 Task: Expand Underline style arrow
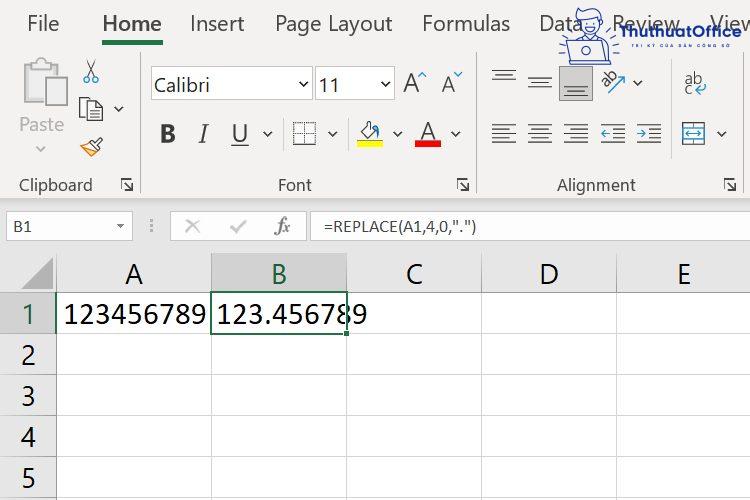(268, 134)
